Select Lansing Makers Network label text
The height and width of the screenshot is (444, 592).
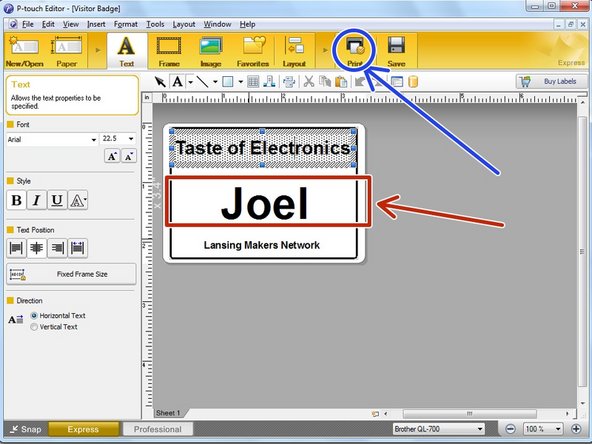coord(262,245)
